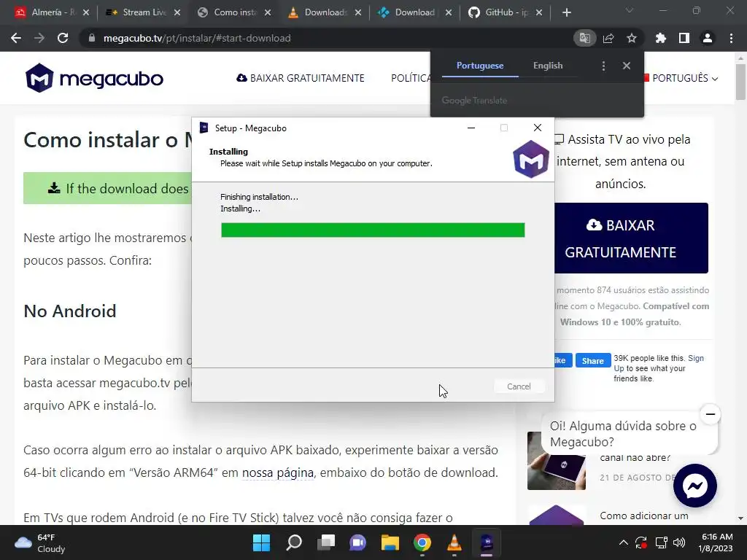747x560 pixels.
Task: Open translate popup options menu
Action: click(x=603, y=66)
